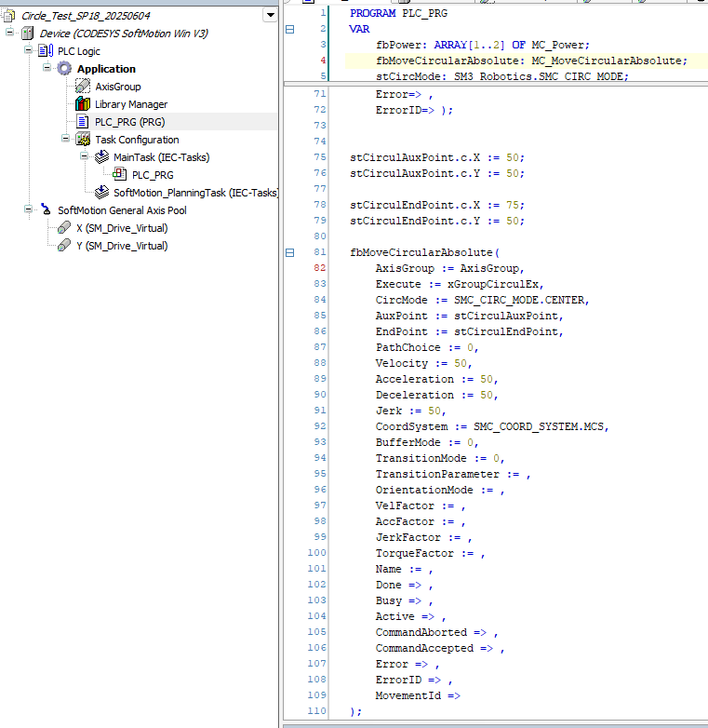708x728 pixels.
Task: Open AxisGroup in the tree
Action: coord(118,87)
